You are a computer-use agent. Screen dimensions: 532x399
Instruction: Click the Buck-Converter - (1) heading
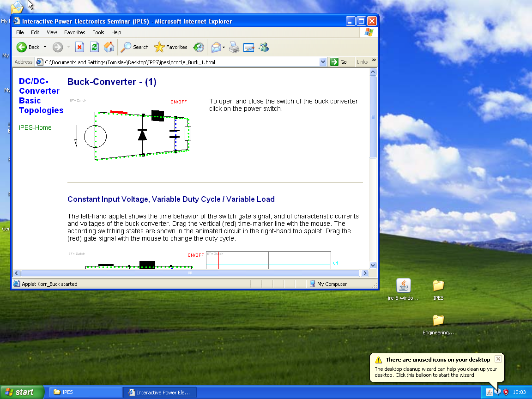tap(112, 82)
